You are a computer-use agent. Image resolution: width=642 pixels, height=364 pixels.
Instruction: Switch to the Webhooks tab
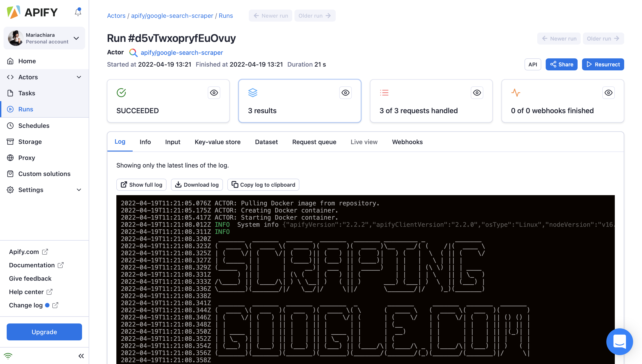(x=407, y=142)
